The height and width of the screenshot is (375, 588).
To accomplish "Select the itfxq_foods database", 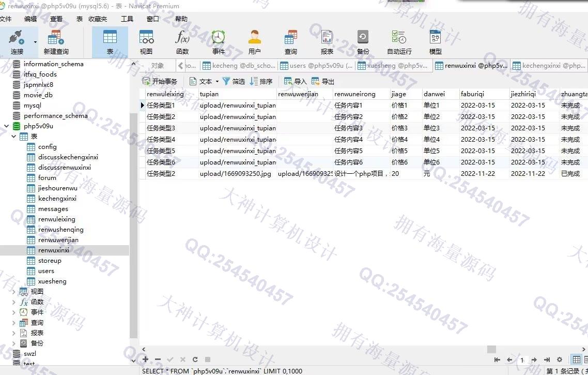I will pos(40,74).
